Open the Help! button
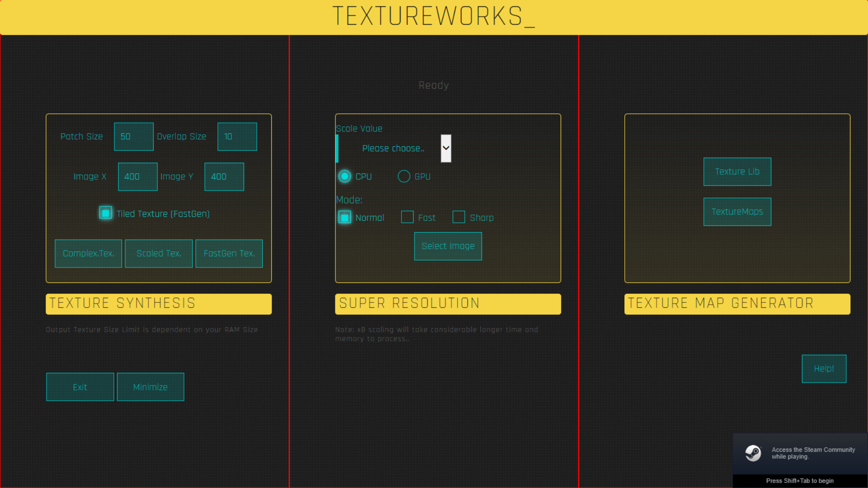 (824, 369)
